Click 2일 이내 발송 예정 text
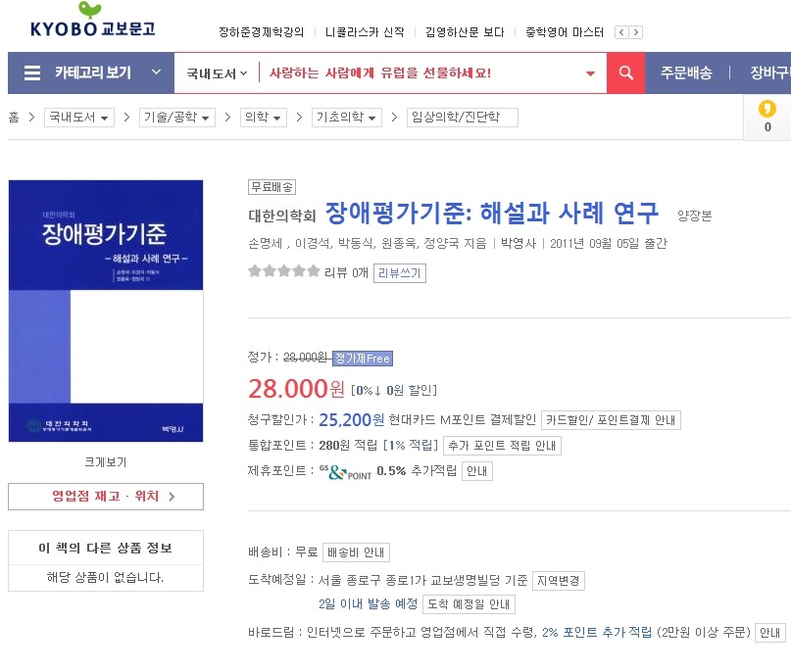 (x=369, y=604)
